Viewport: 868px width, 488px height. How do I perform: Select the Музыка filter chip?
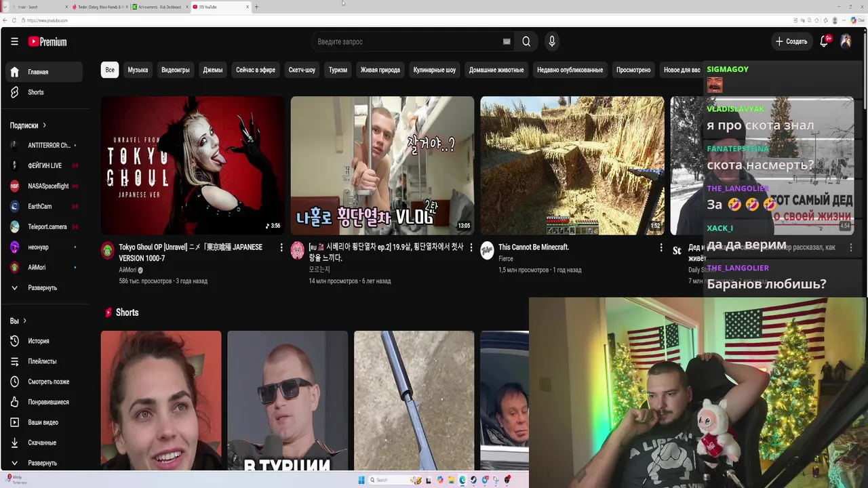(x=138, y=70)
